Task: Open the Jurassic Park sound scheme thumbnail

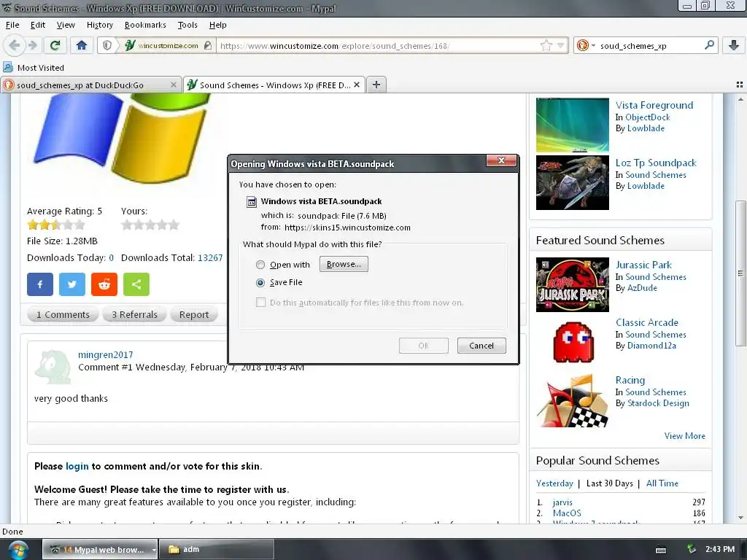Action: pos(572,285)
